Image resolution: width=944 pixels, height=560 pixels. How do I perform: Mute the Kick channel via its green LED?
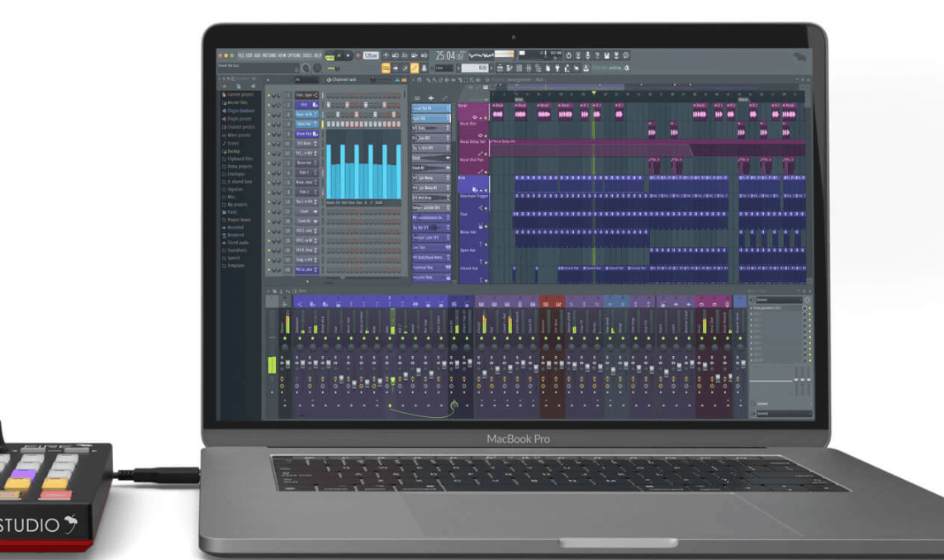[x=269, y=105]
